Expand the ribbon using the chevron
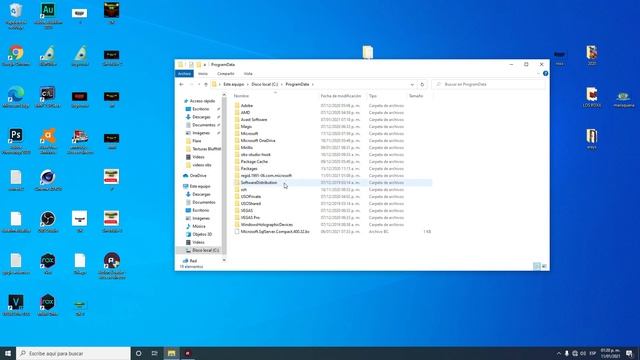The height and width of the screenshot is (360, 640). (538, 74)
